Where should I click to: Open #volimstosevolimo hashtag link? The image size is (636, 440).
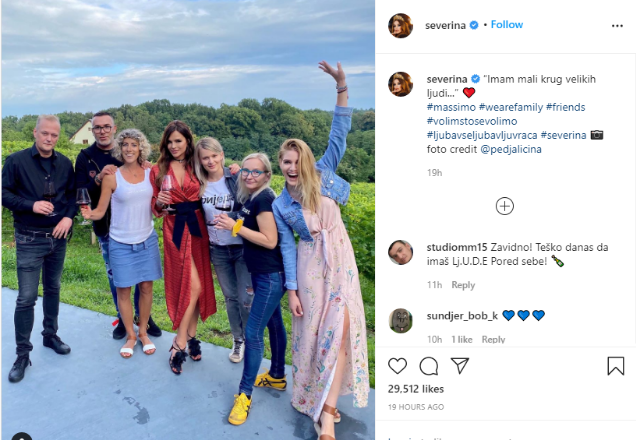click(472, 121)
